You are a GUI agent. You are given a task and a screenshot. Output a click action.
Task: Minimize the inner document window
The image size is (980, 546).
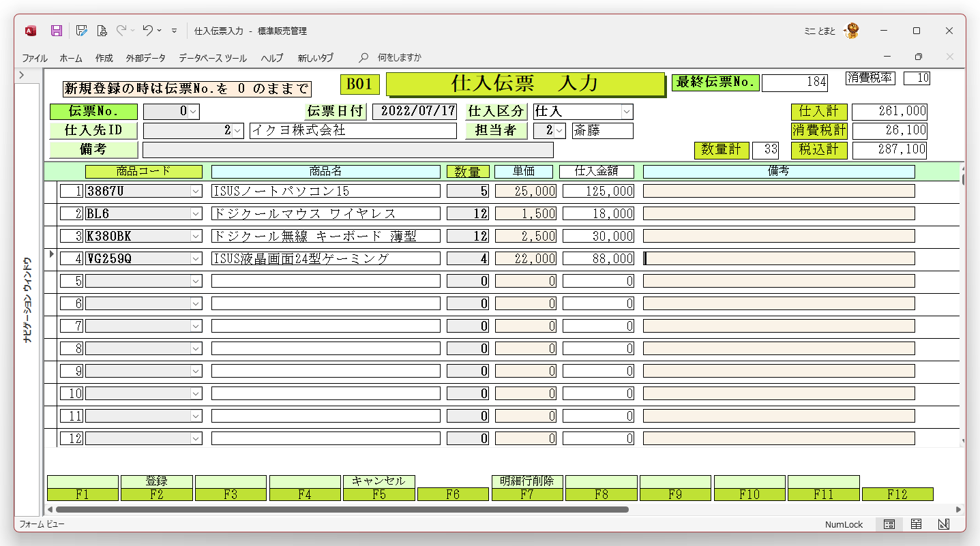(887, 57)
